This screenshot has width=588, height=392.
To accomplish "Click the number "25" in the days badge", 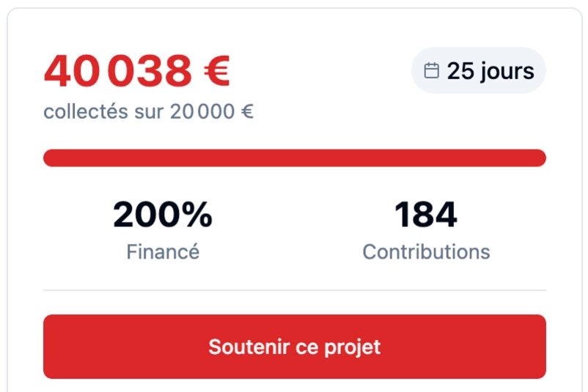I will point(461,72).
